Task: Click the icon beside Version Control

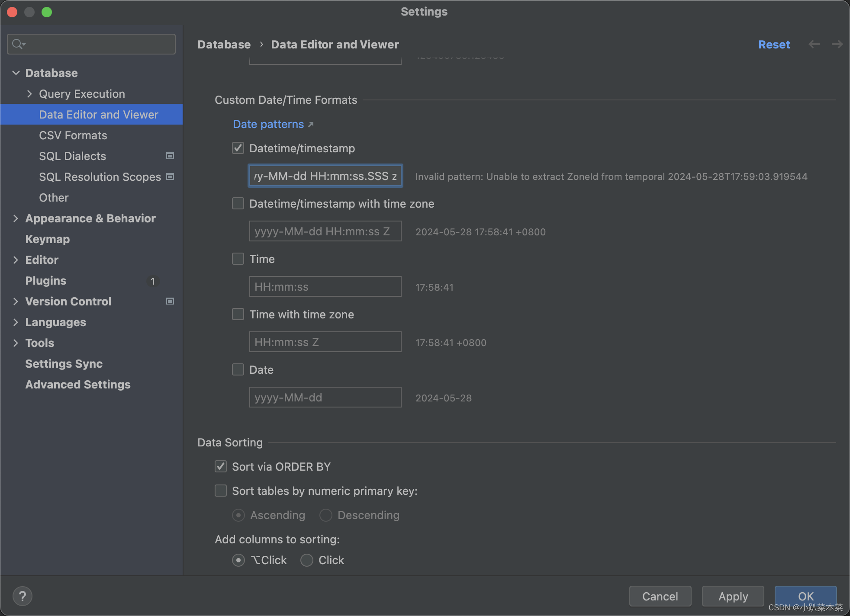Action: click(170, 301)
